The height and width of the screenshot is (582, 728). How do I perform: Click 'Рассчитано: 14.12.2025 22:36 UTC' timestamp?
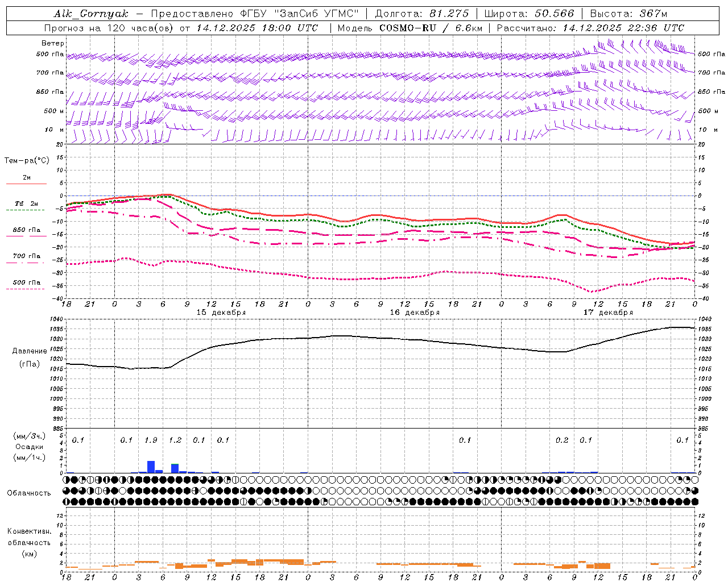pos(590,28)
